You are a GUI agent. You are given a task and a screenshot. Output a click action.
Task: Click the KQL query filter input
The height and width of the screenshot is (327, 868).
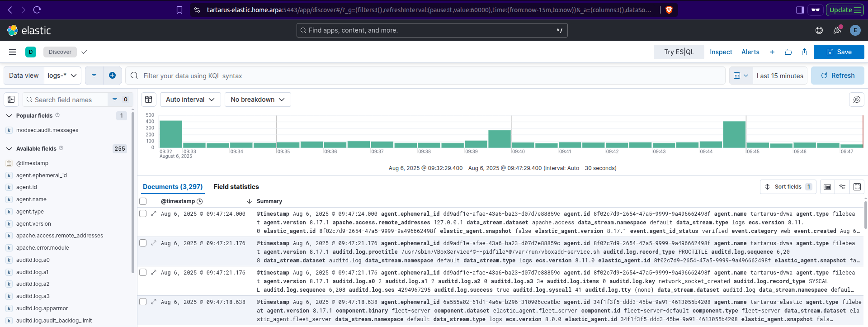pos(425,76)
